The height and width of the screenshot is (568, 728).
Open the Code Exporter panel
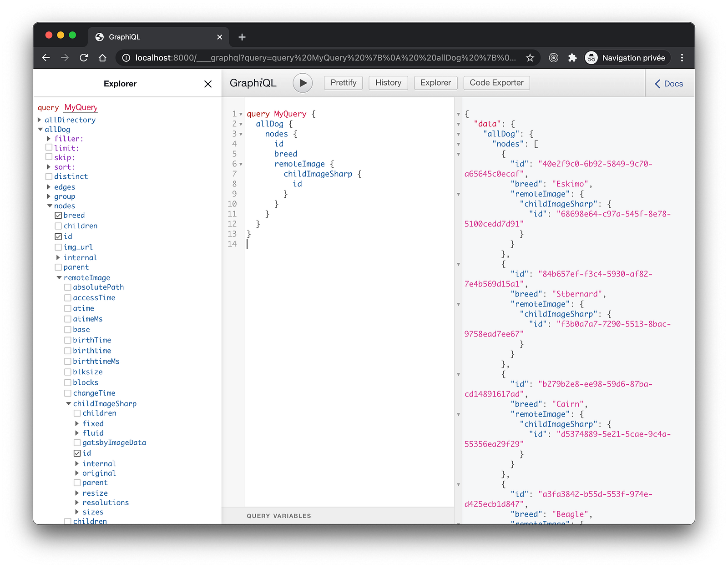pyautogui.click(x=496, y=83)
